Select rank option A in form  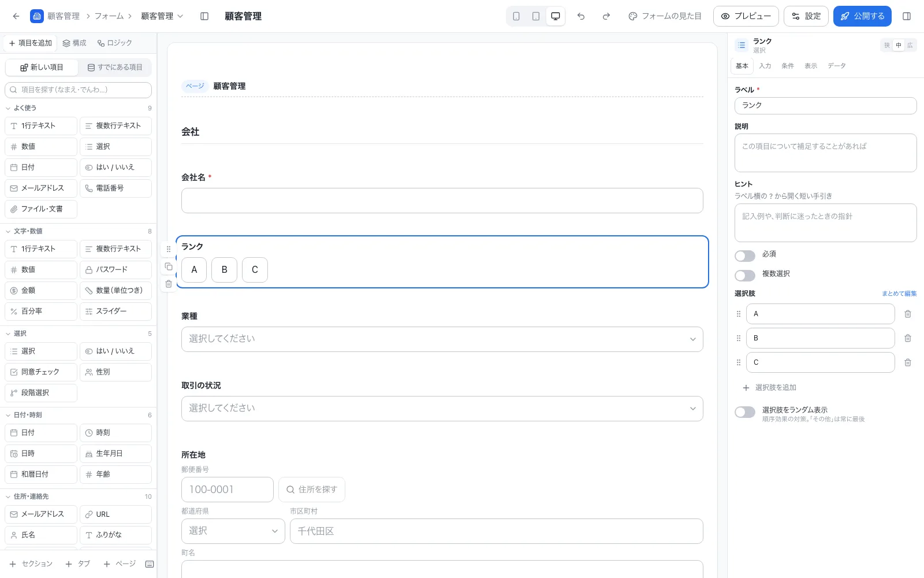(x=194, y=270)
